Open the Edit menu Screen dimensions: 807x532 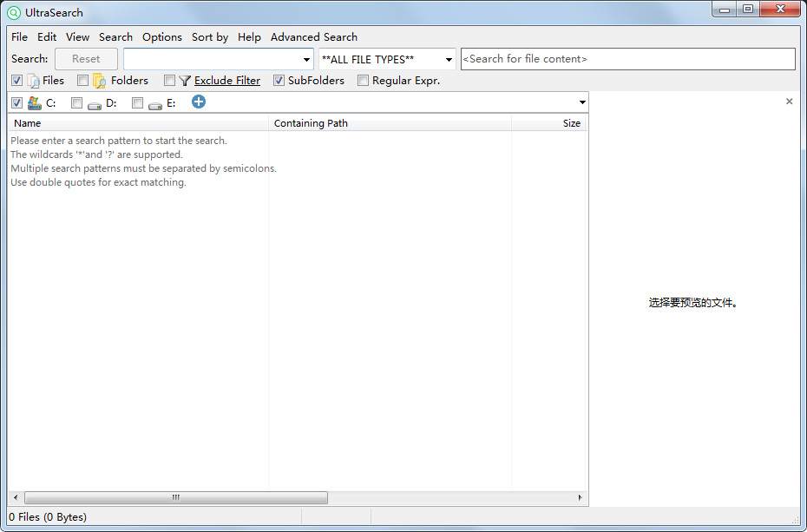point(47,37)
